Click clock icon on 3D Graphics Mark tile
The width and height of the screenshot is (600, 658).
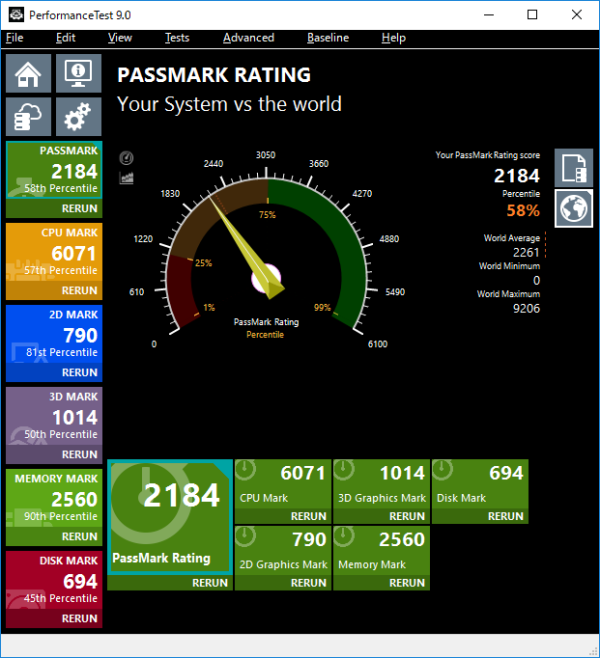[x=344, y=470]
